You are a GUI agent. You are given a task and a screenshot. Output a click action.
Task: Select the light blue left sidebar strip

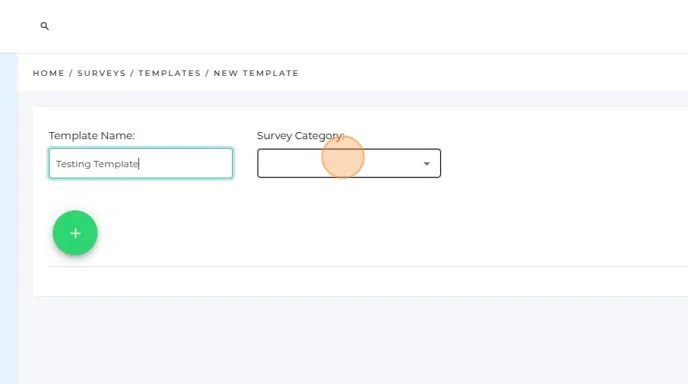point(8,219)
